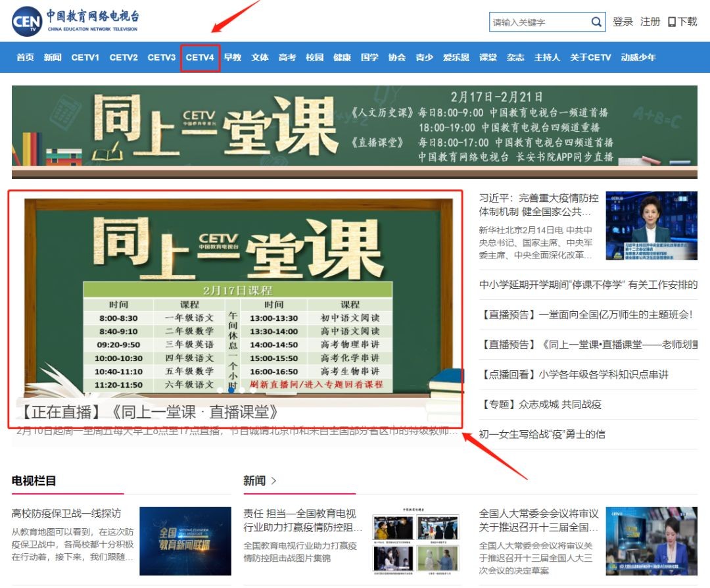This screenshot has width=710, height=588.
Task: Go to the 首页 navigation item
Action: 25,57
